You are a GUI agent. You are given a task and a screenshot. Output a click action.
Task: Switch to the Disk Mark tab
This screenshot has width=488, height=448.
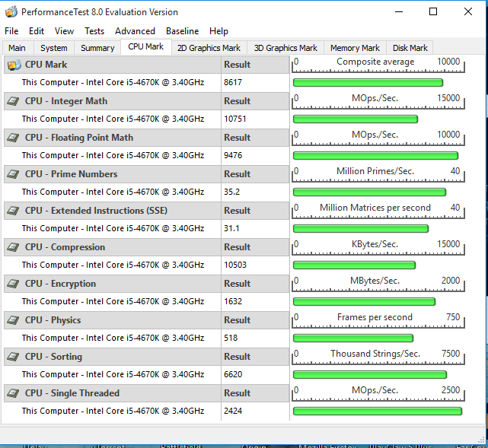(410, 48)
